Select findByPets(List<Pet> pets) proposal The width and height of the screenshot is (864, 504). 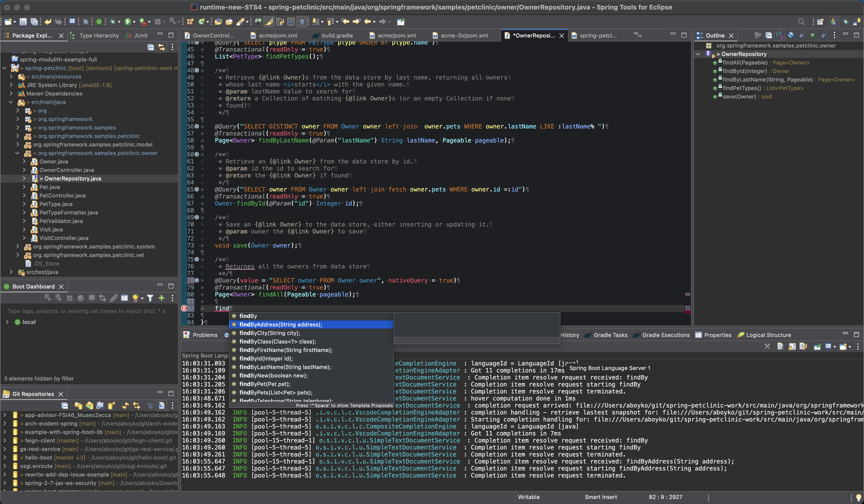tap(311, 392)
